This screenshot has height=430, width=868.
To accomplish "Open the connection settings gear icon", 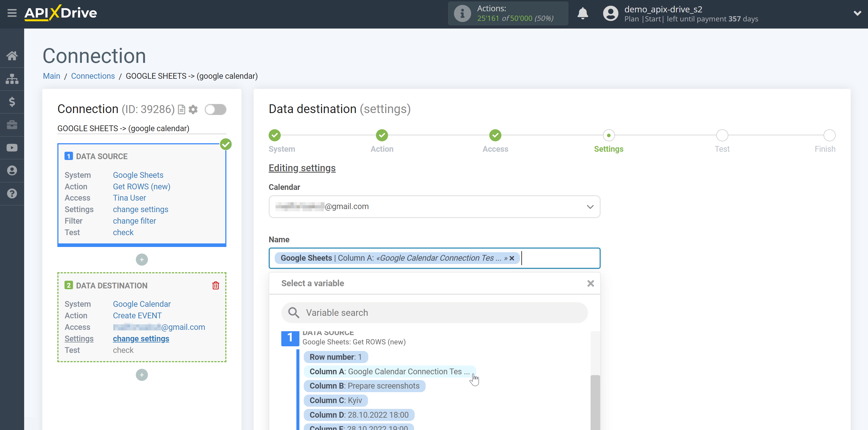I will tap(193, 109).
